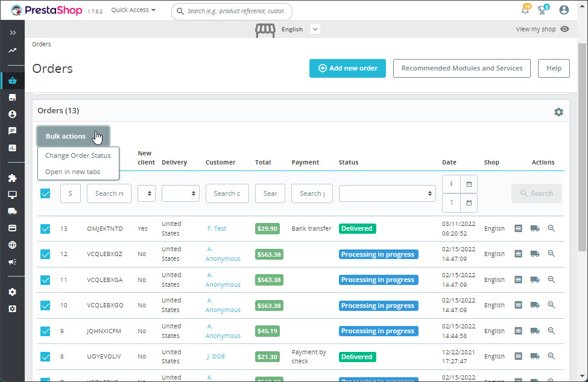Click the Delivered status badge of order 13
This screenshot has height=382, width=588.
(357, 228)
